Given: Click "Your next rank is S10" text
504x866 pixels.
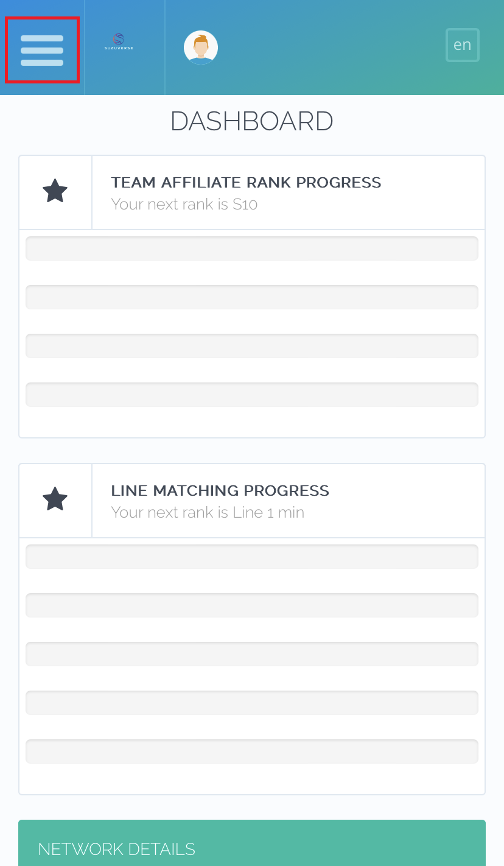Looking at the screenshot, I should pyautogui.click(x=184, y=204).
